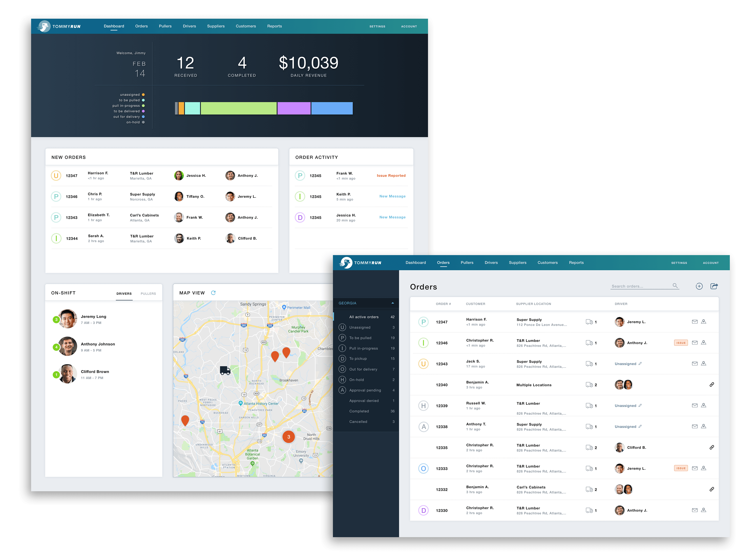Image resolution: width=756 pixels, height=559 pixels.
Task: Select Out for delivery filter in sidebar
Action: coord(363,369)
